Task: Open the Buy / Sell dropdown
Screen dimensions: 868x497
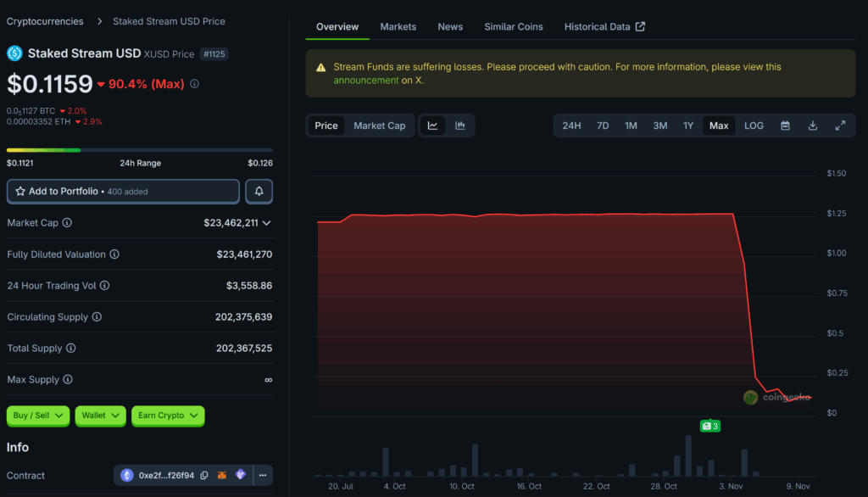Action: [x=38, y=416]
